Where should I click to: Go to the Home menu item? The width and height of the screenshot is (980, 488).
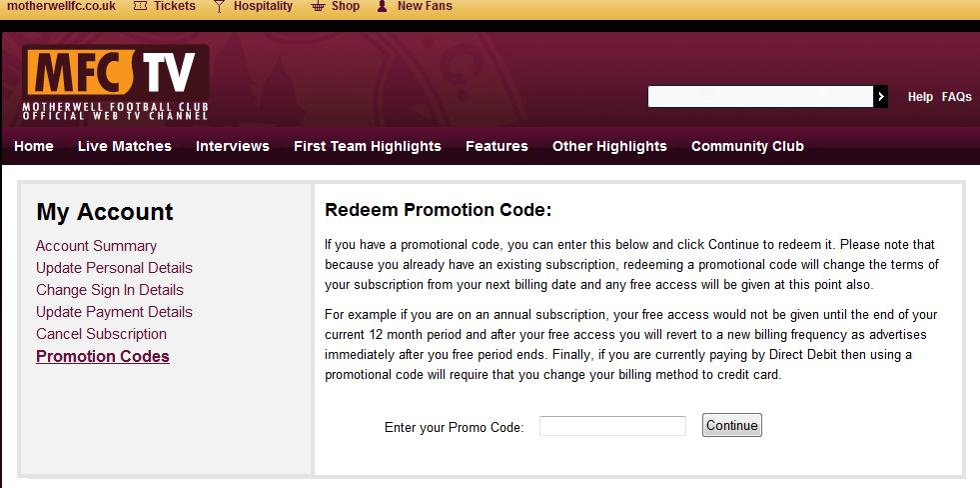(34, 146)
